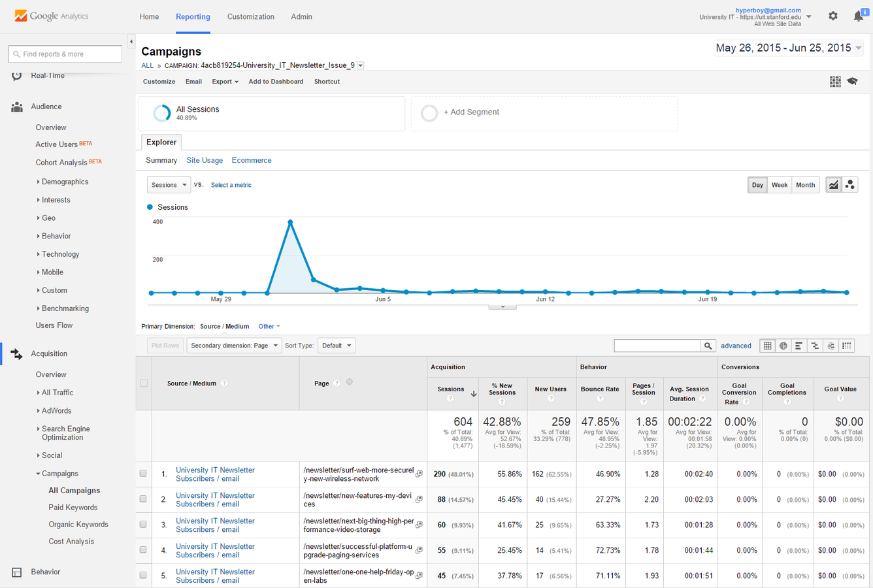Go to the Admin tab

click(301, 16)
